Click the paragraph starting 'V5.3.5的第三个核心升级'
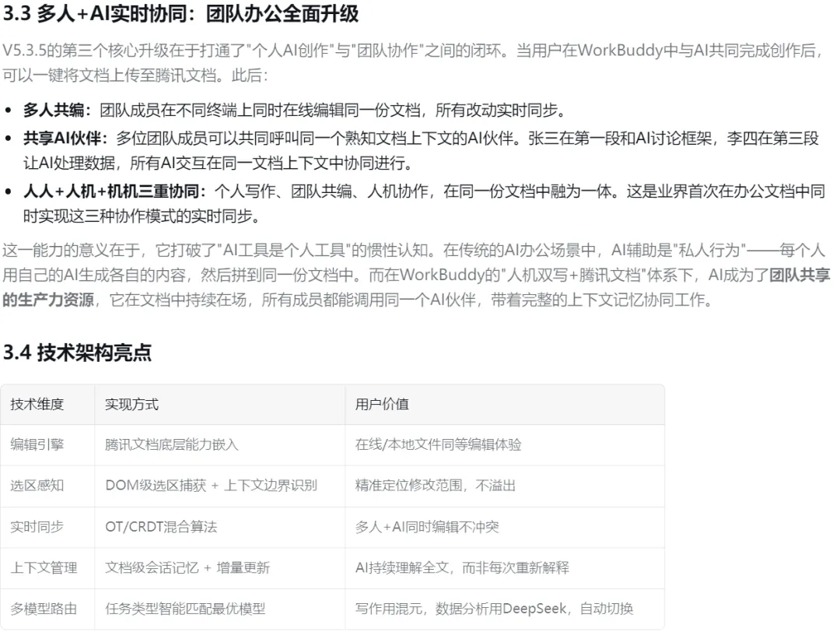The height and width of the screenshot is (632, 840). point(412,63)
